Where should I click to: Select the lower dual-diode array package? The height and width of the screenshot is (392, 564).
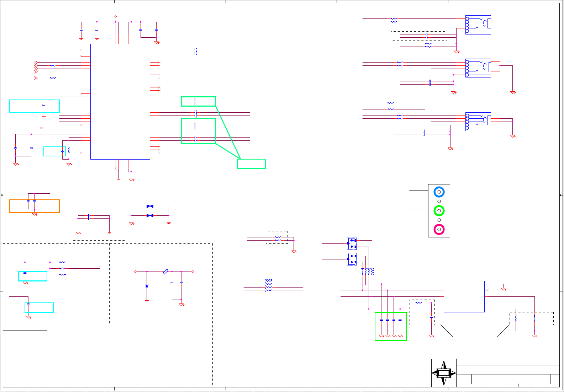coord(352,259)
